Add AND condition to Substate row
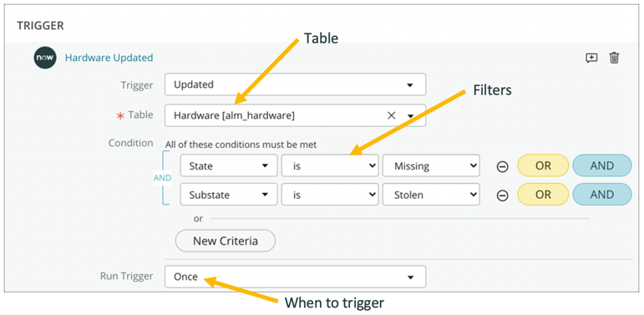This screenshot has height=315, width=644. pyautogui.click(x=602, y=194)
